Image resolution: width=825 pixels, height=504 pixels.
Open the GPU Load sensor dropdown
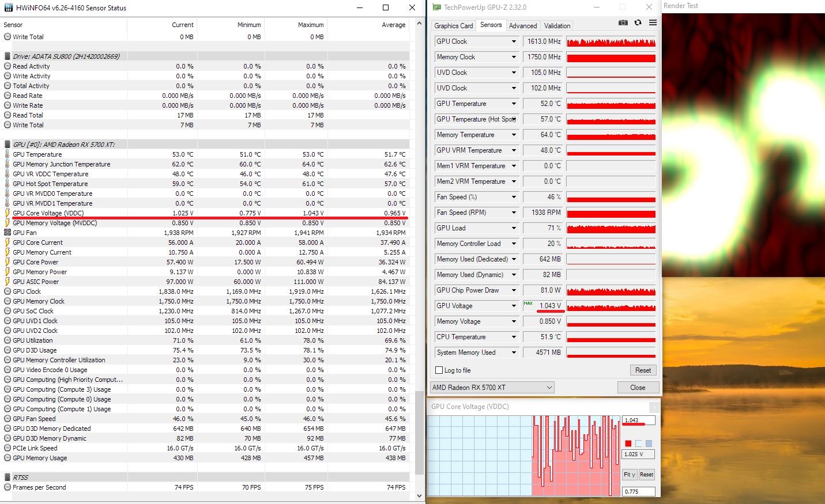514,228
